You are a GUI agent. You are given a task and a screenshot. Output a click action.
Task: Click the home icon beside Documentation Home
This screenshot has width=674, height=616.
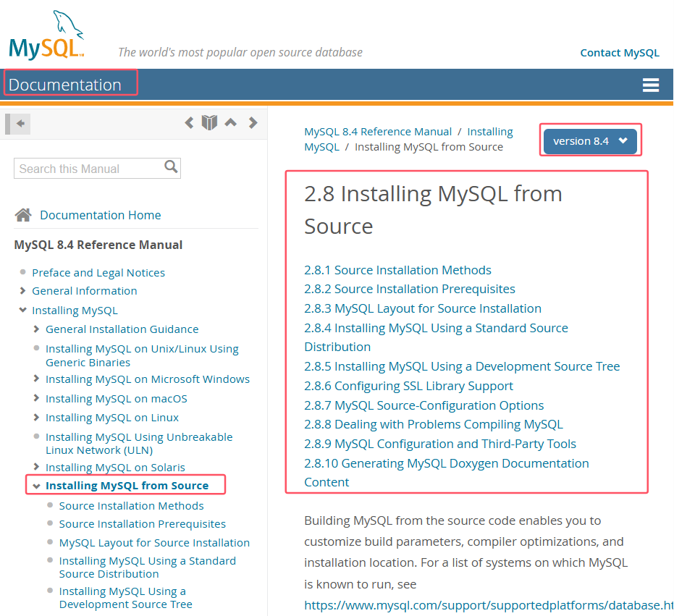pos(23,214)
